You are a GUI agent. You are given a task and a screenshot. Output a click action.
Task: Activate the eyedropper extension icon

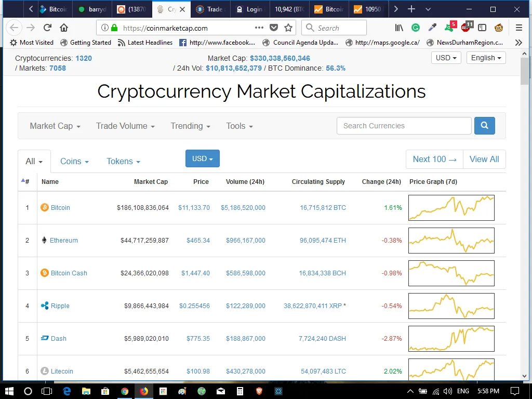432,28
